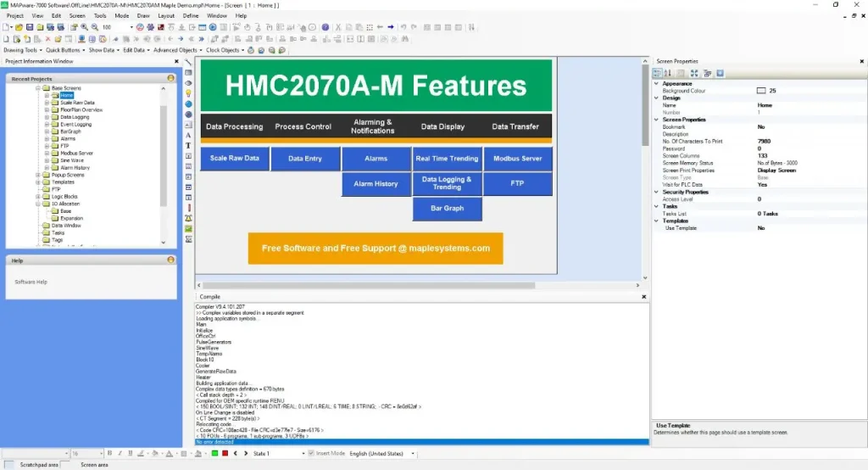
Task: Click the Bar Graph screen button
Action: tap(448, 209)
